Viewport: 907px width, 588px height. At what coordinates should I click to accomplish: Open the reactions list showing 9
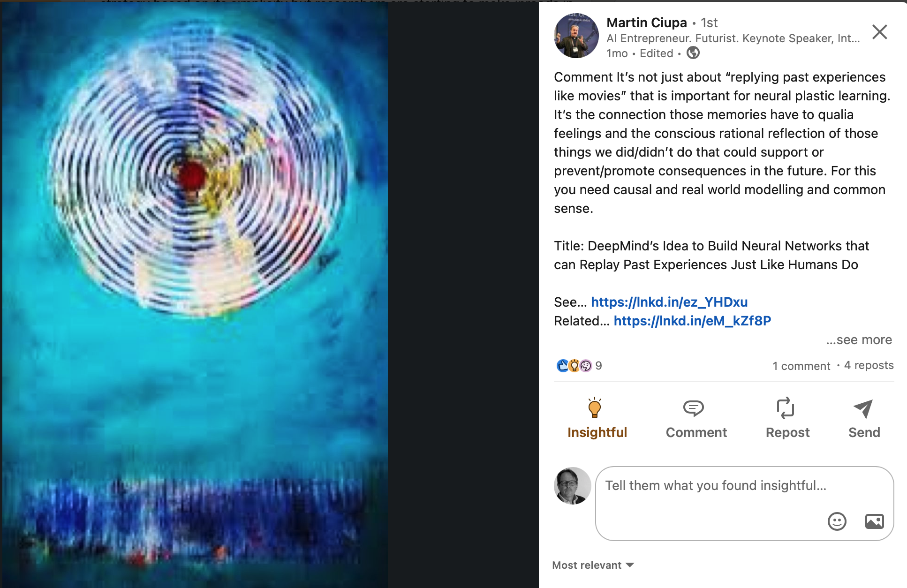click(579, 365)
